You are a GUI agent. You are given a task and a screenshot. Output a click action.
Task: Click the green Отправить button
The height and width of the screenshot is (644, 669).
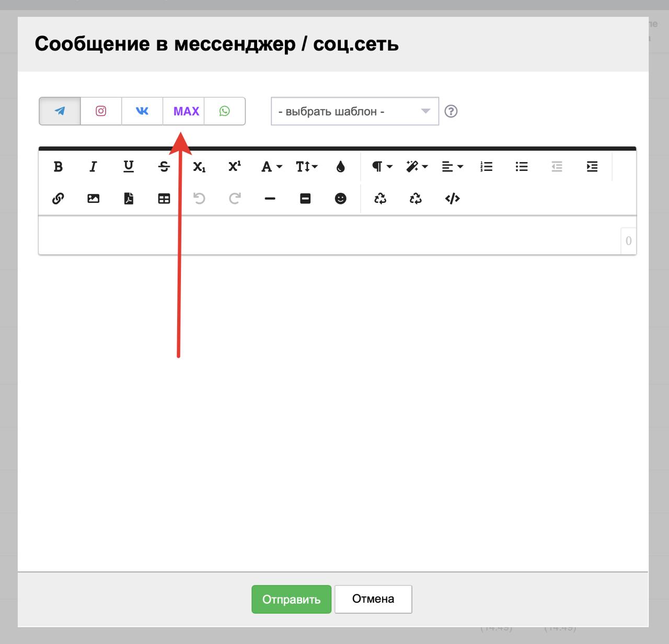pyautogui.click(x=291, y=599)
